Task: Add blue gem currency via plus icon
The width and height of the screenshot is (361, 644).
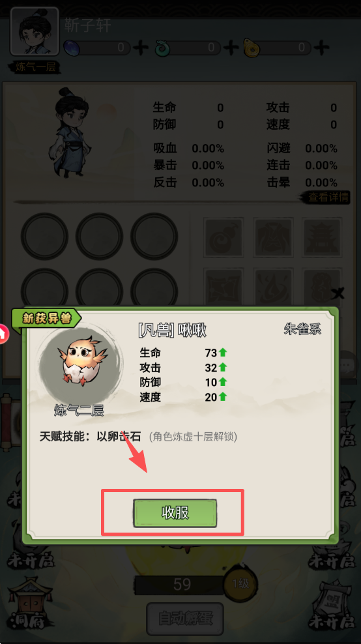Action: coord(141,48)
